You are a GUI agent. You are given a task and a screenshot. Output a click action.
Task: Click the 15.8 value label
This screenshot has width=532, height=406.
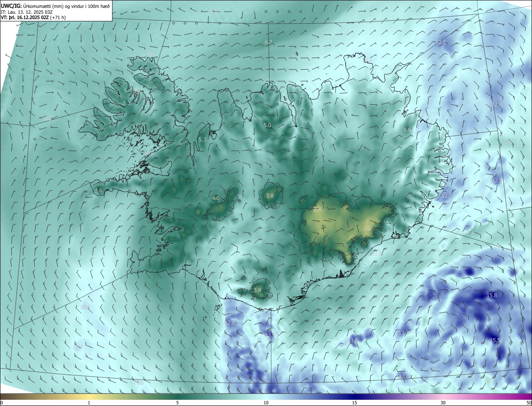(492, 296)
